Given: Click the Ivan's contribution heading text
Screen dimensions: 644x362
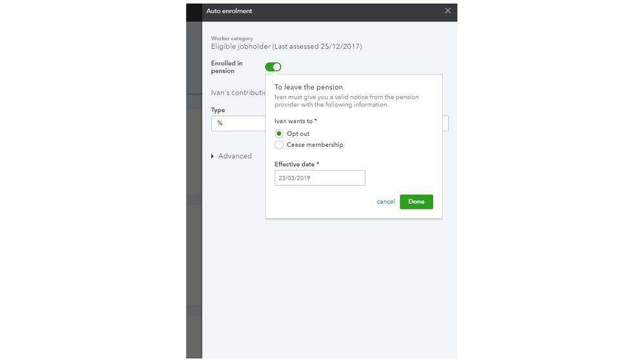Looking at the screenshot, I should pyautogui.click(x=238, y=93).
